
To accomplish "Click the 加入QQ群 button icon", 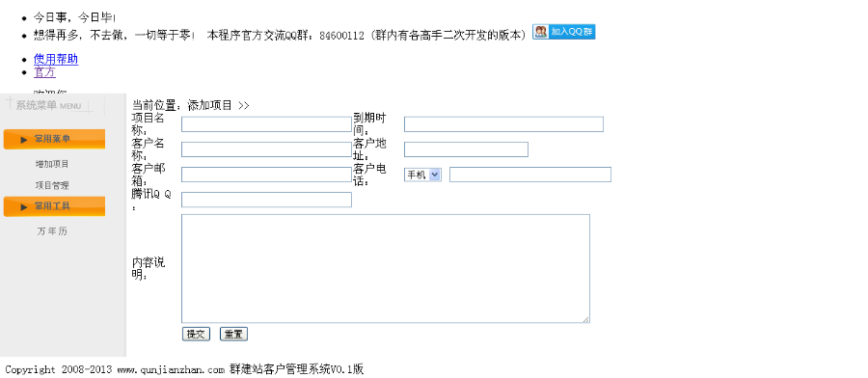I will coord(563,32).
